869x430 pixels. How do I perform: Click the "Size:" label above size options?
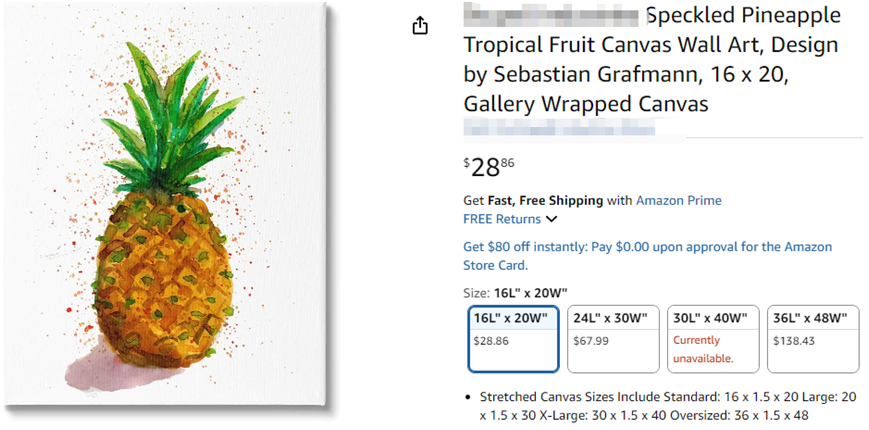point(477,293)
